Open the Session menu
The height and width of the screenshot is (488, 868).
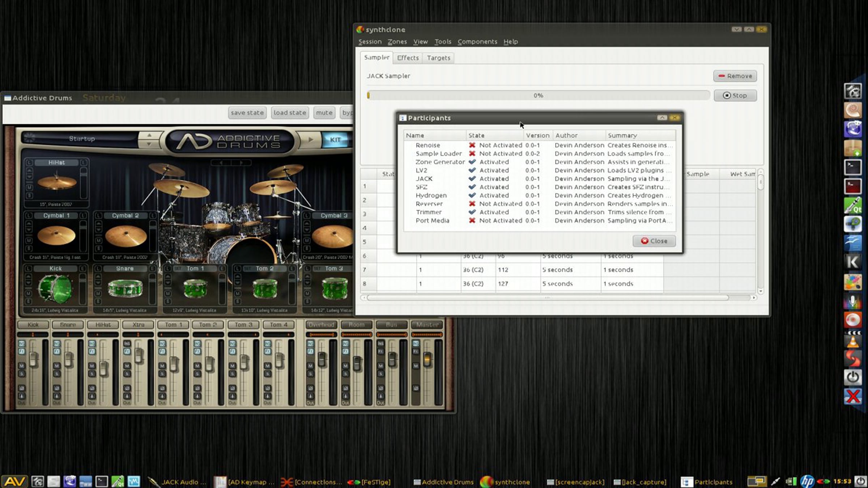point(370,42)
